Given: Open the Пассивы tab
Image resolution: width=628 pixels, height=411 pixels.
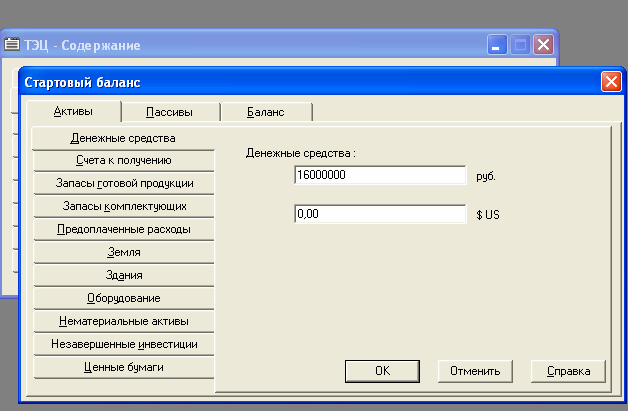Looking at the screenshot, I should [169, 112].
